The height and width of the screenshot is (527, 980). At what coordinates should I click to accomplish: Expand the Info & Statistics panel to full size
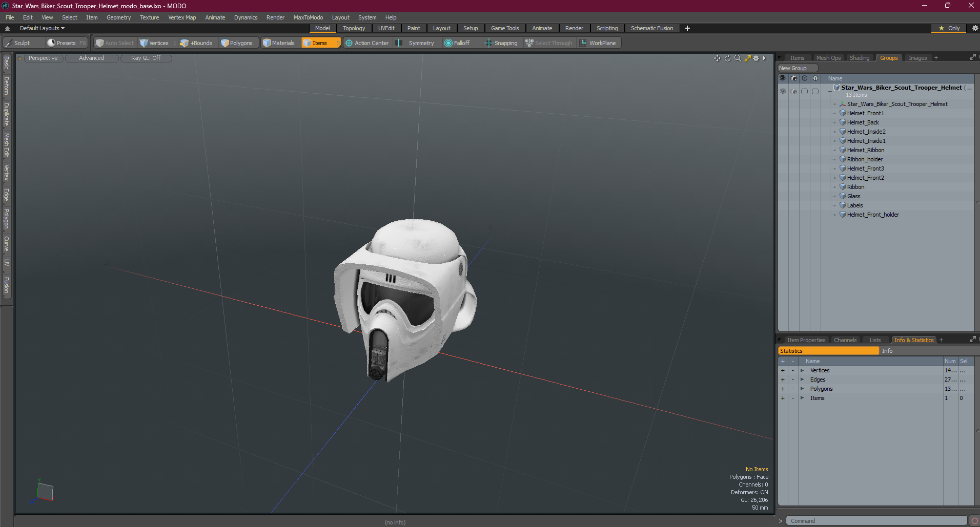[972, 340]
